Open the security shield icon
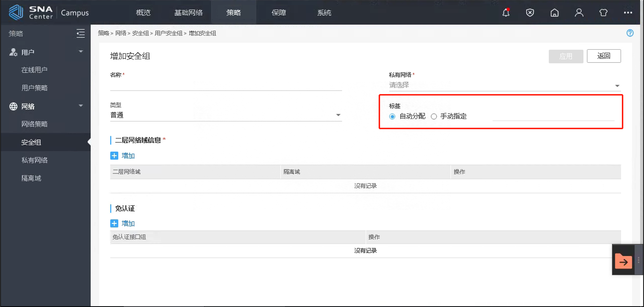This screenshot has height=307, width=644. coord(530,13)
